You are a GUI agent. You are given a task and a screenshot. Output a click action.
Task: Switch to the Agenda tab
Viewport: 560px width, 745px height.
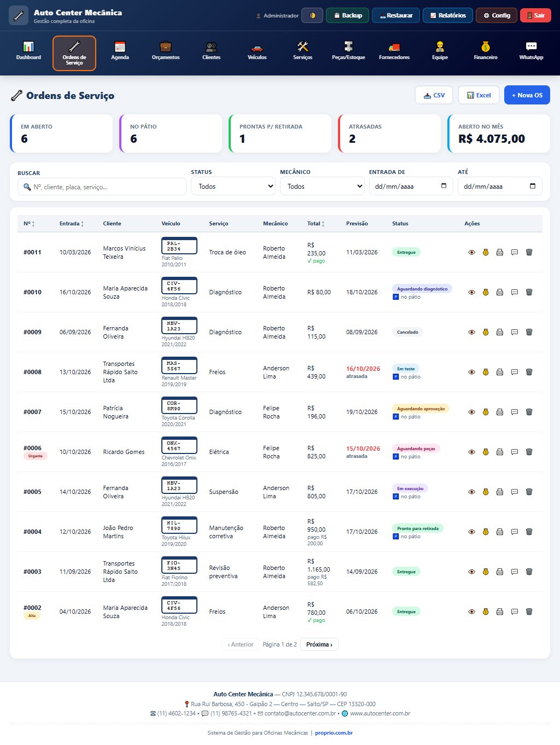click(120, 51)
